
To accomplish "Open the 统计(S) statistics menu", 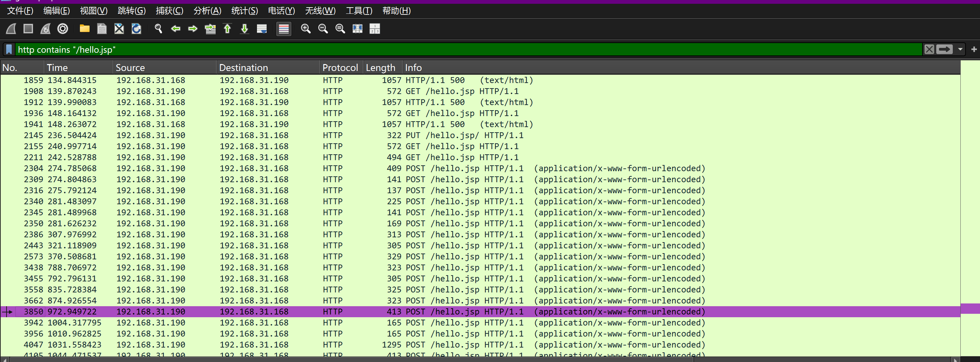I will tap(244, 11).
